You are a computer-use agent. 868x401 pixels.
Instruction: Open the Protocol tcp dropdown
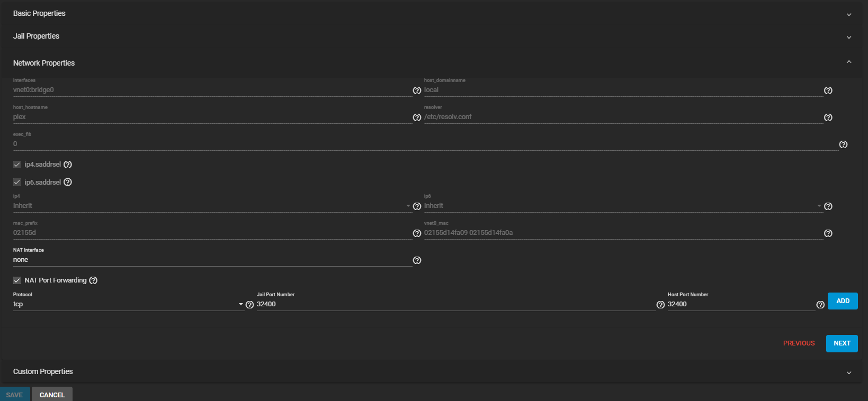(127, 304)
